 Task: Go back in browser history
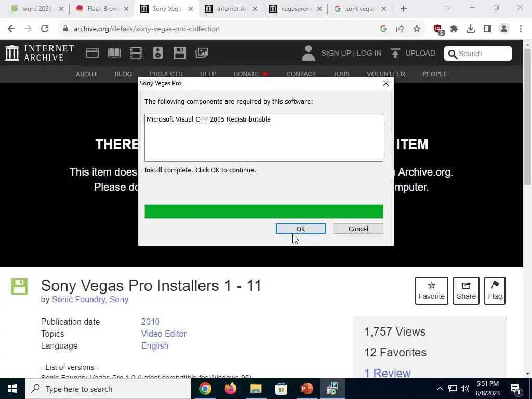[11, 29]
